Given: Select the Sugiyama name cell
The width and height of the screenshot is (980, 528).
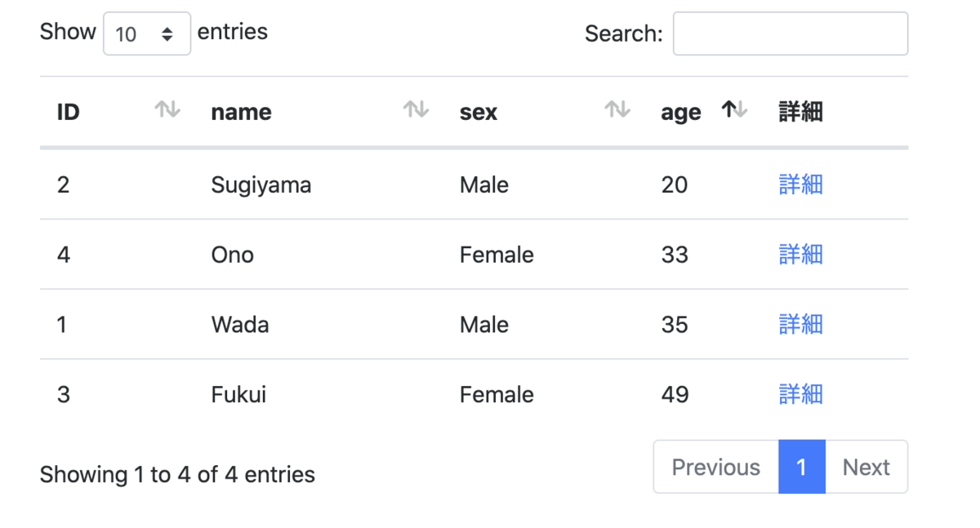Looking at the screenshot, I should (261, 185).
